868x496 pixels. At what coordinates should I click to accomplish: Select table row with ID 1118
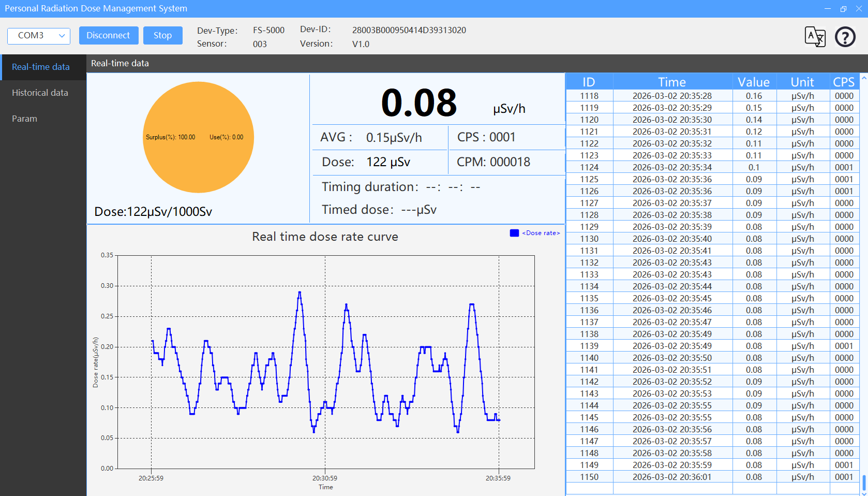[589, 96]
